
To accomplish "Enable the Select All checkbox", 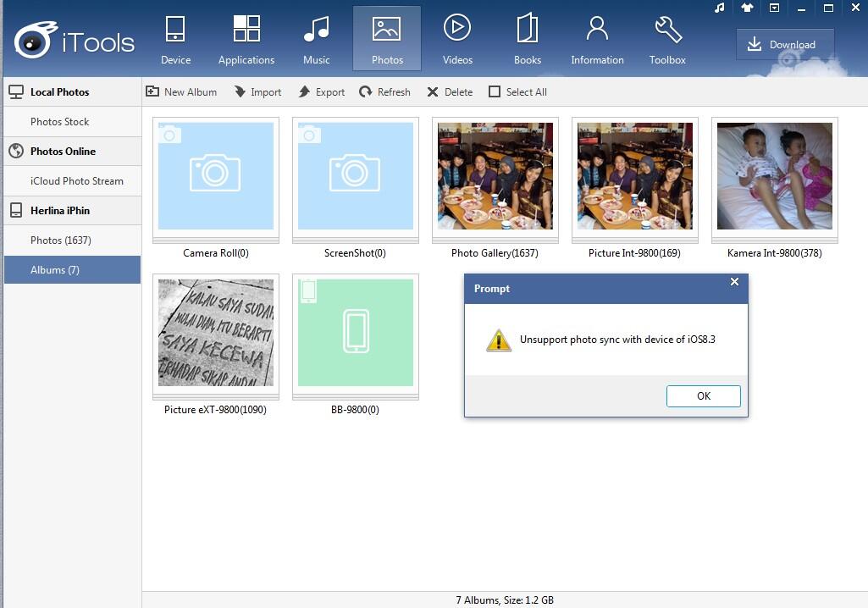I will coord(495,92).
